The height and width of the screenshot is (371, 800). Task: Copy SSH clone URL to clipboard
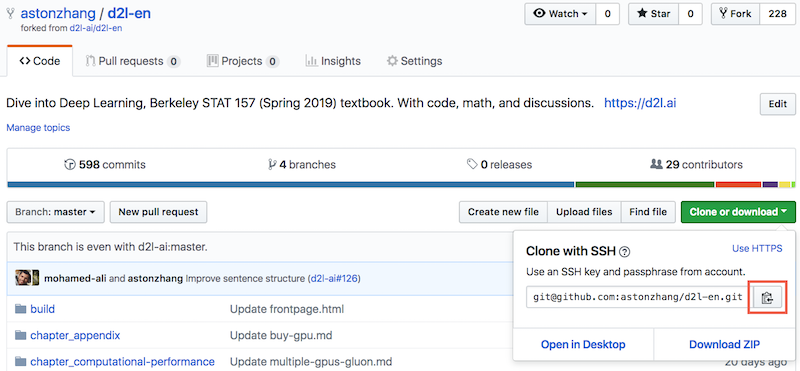[x=767, y=298]
